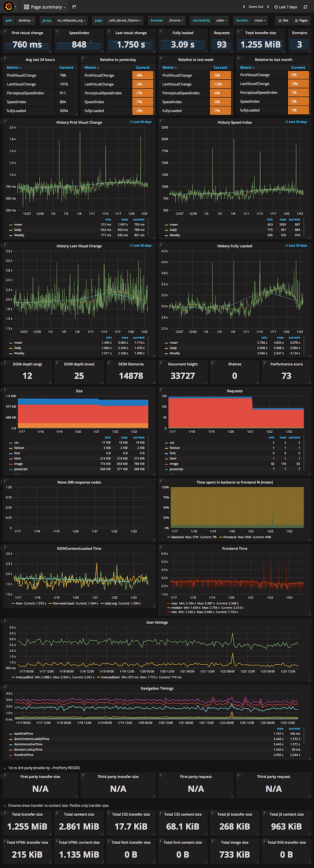Sort Relative to last week table by Current
Viewport: 314px width, 868px height.
coord(220,68)
